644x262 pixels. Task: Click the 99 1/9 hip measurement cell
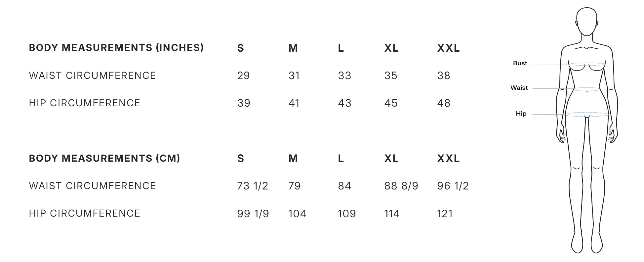coord(253,214)
